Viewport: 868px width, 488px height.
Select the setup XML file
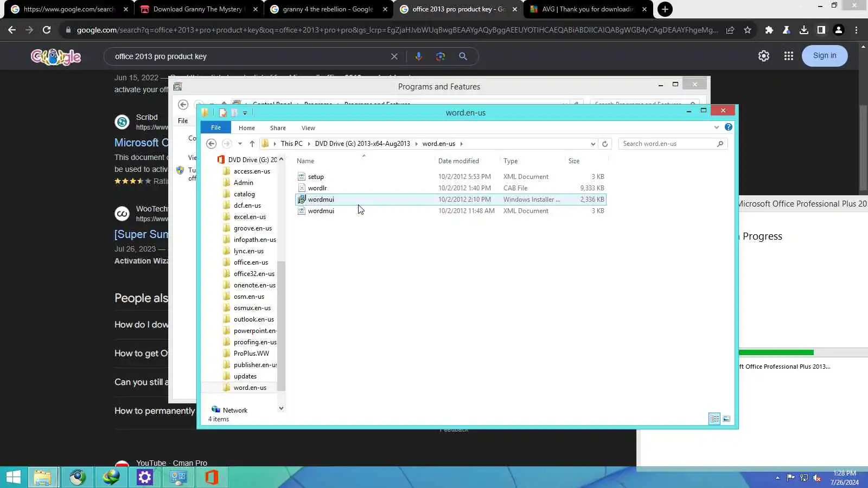(451, 177)
